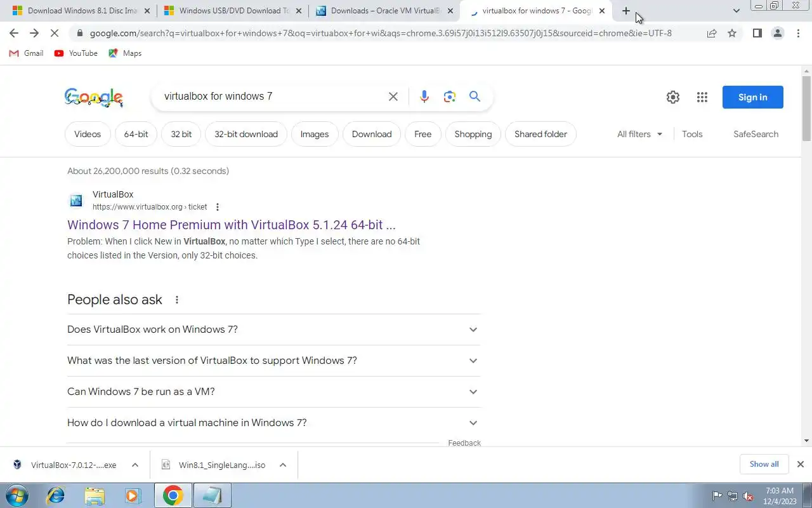Select the Free filter chip
The image size is (812, 508).
click(x=423, y=134)
